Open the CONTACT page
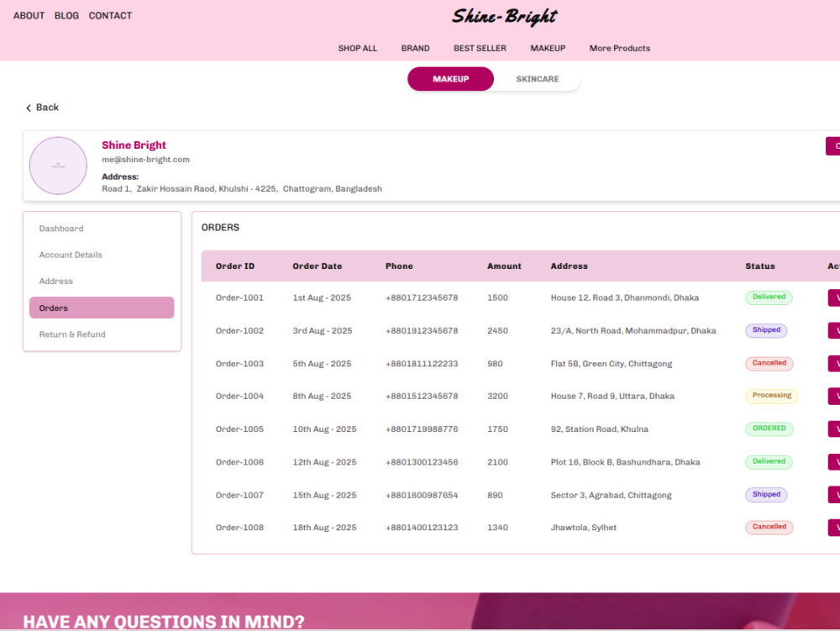 click(x=110, y=15)
